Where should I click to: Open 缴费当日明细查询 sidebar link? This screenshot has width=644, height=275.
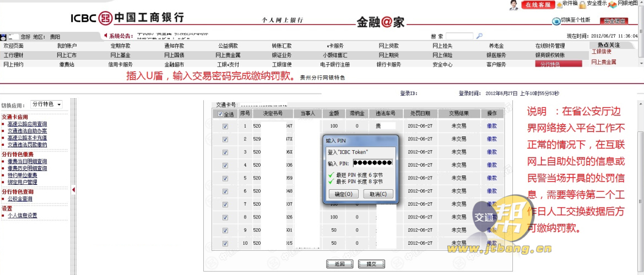click(x=27, y=162)
